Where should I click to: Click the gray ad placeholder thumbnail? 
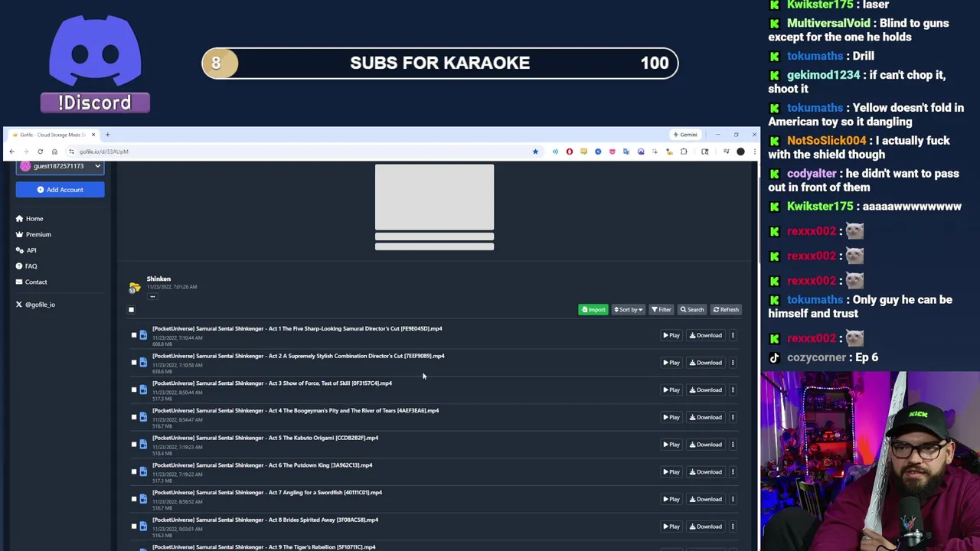pos(434,197)
